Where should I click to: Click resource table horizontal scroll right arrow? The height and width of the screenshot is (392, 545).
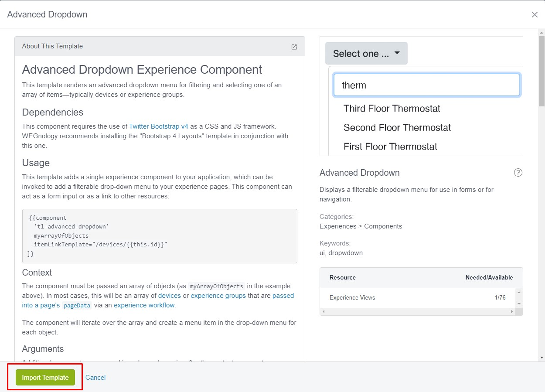click(x=512, y=312)
